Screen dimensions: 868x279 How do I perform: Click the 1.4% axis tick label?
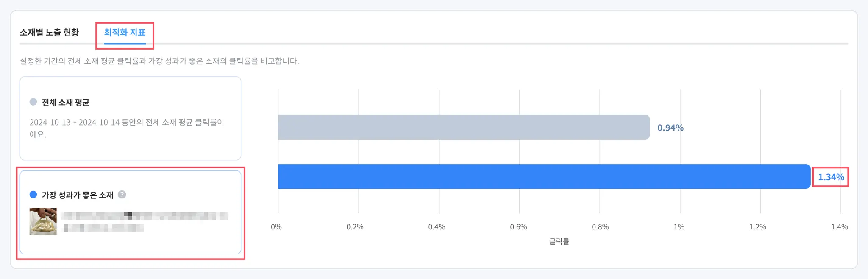pyautogui.click(x=839, y=227)
